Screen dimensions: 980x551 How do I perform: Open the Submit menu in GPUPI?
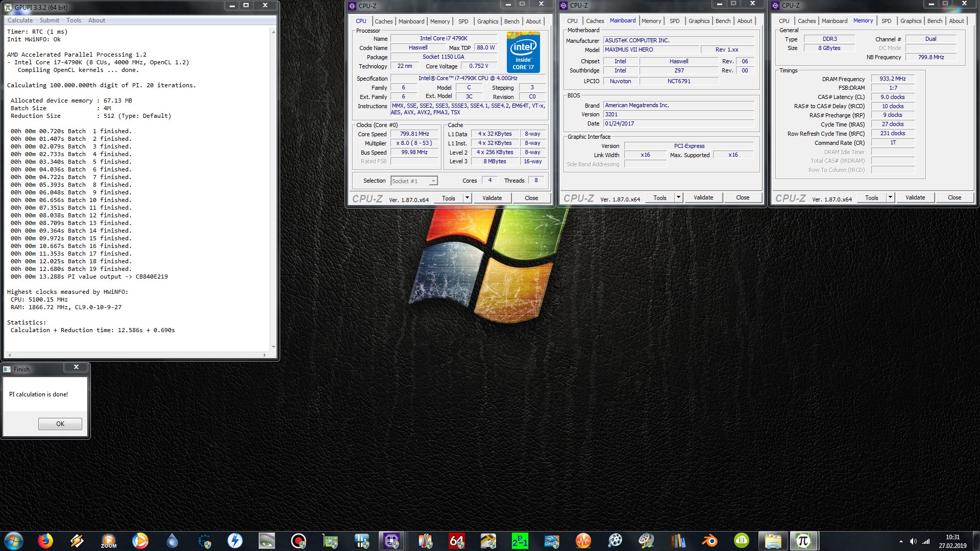tap(50, 20)
